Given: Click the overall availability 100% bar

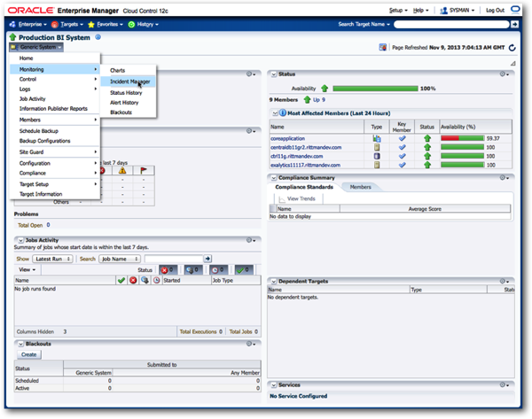Looking at the screenshot, I should click(x=375, y=89).
